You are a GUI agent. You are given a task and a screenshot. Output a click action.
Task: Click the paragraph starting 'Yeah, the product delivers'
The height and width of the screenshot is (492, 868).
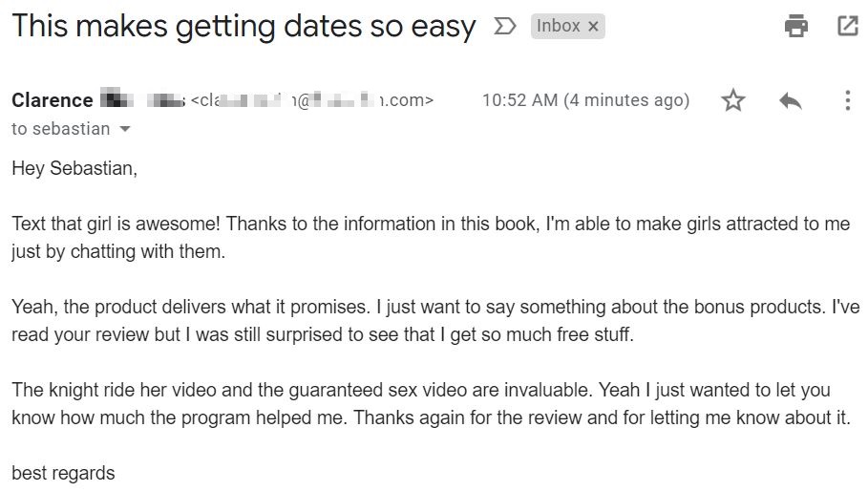pos(435,321)
